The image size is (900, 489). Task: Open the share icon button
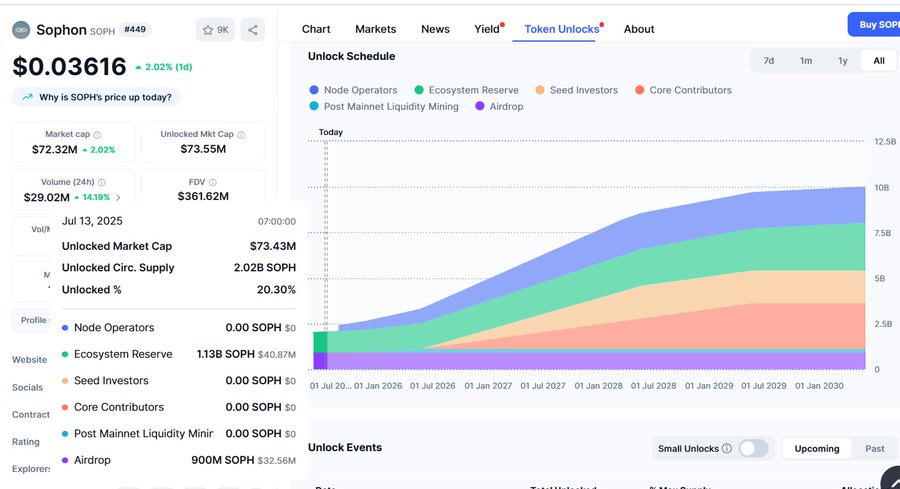click(253, 30)
